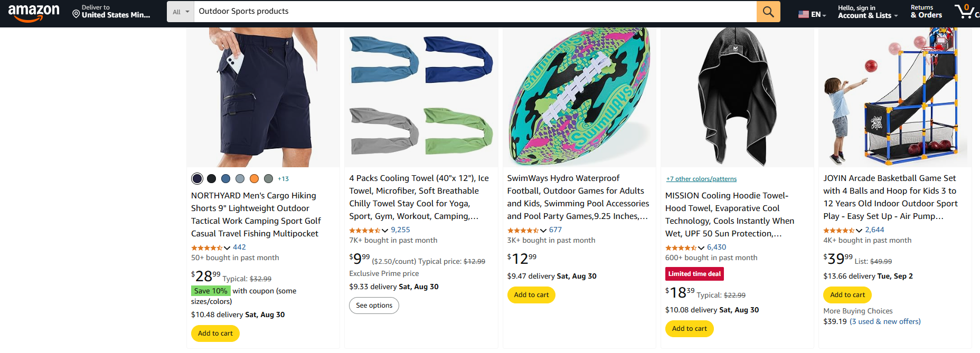Open the All search category dropdown
The width and height of the screenshot is (980, 353).
tap(180, 11)
